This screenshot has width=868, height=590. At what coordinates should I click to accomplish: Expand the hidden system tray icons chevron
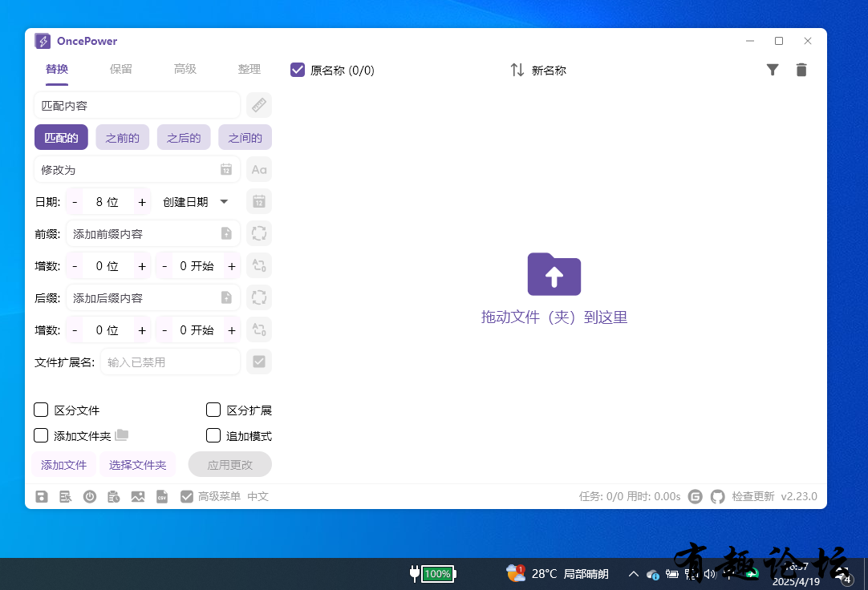click(633, 574)
